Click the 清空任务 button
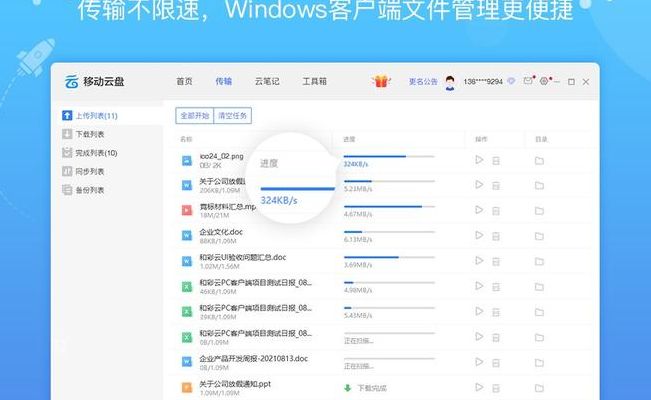The image size is (651, 400). point(232,115)
